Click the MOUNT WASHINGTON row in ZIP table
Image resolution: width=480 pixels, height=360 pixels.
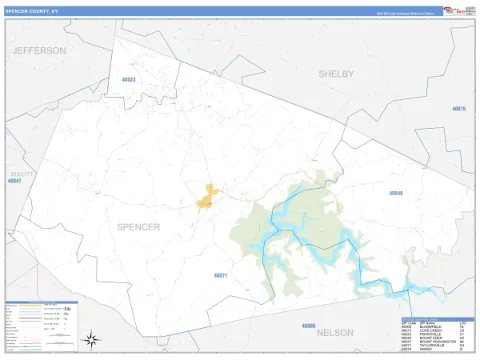[433, 342]
